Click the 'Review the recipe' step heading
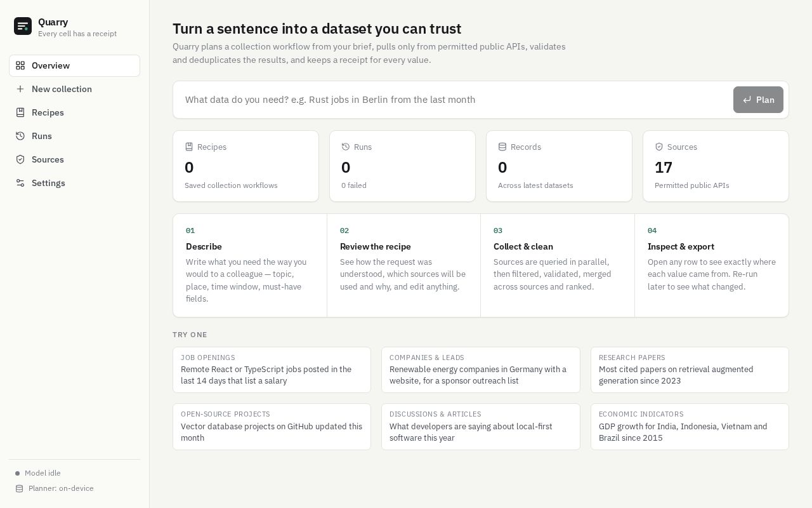The image size is (812, 508). pyautogui.click(x=376, y=246)
